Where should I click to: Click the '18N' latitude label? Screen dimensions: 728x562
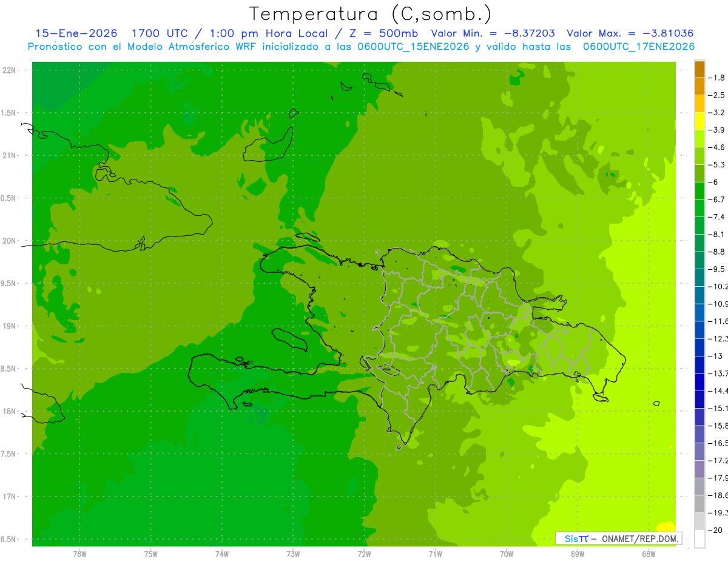tap(10, 411)
